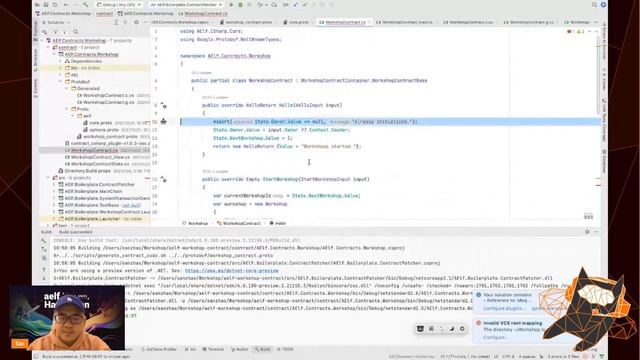Click the gutter icon on the Assert line
Screen dimensions: 640x360
[x=163, y=121]
